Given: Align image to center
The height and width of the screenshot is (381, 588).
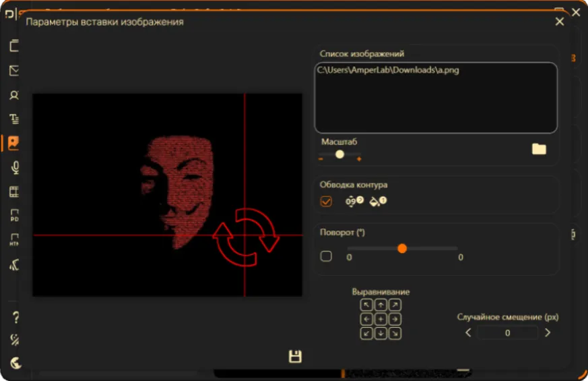Looking at the screenshot, I should [381, 319].
